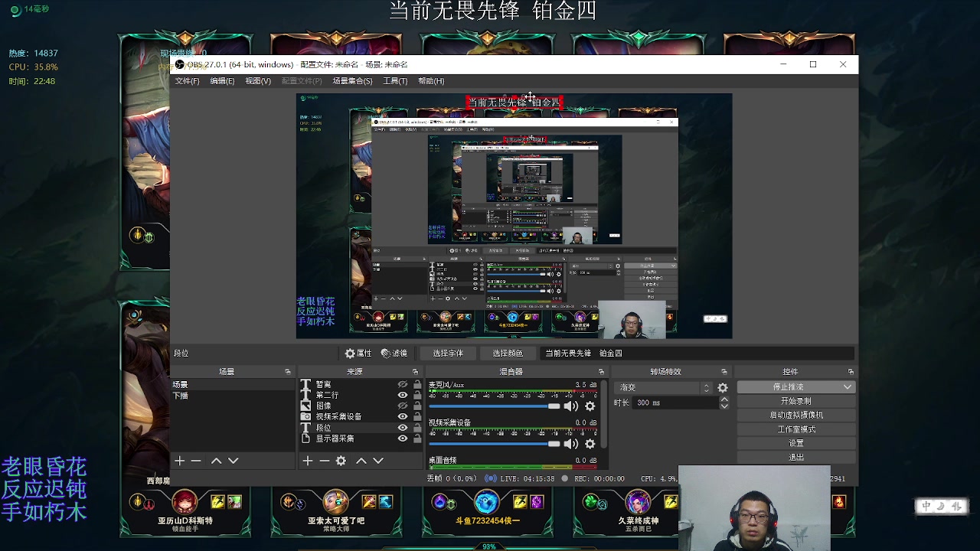Show the hidden 暂离 source
The height and width of the screenshot is (551, 980).
pos(403,385)
